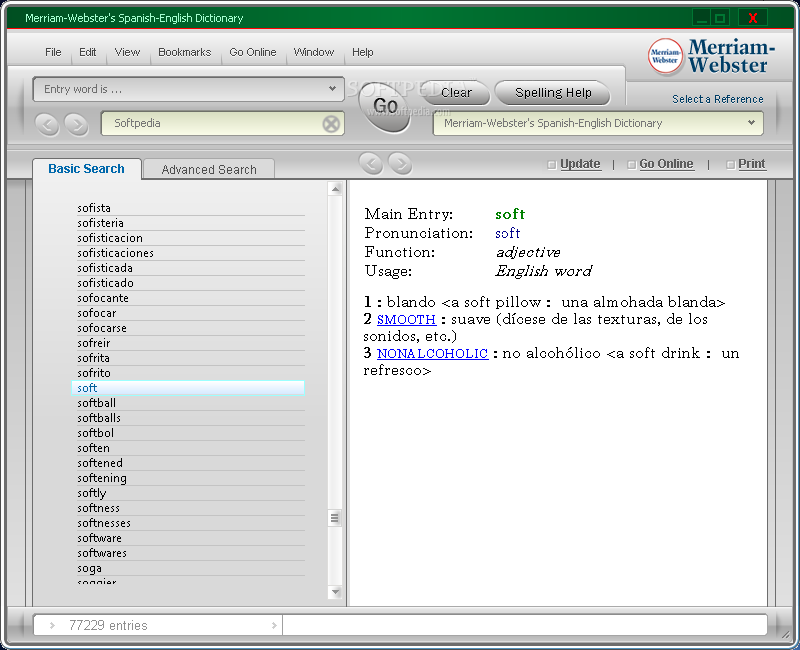Image resolution: width=800 pixels, height=650 pixels.
Task: Click the Merriam-Webster round logo
Action: [x=665, y=56]
